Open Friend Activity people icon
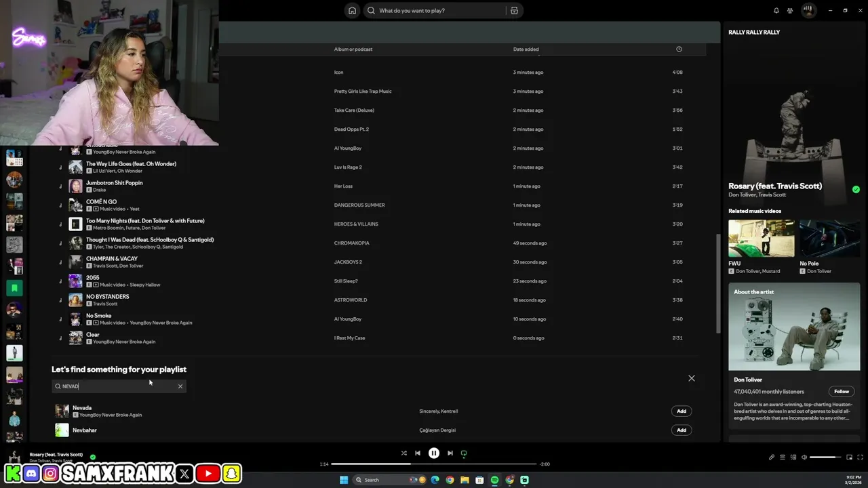Viewport: 868px width, 488px height. point(790,10)
